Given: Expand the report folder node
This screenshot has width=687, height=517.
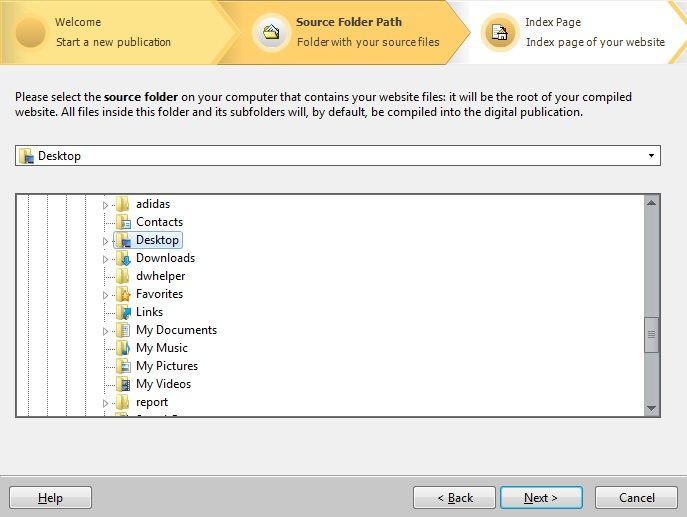Looking at the screenshot, I should pyautogui.click(x=105, y=403).
